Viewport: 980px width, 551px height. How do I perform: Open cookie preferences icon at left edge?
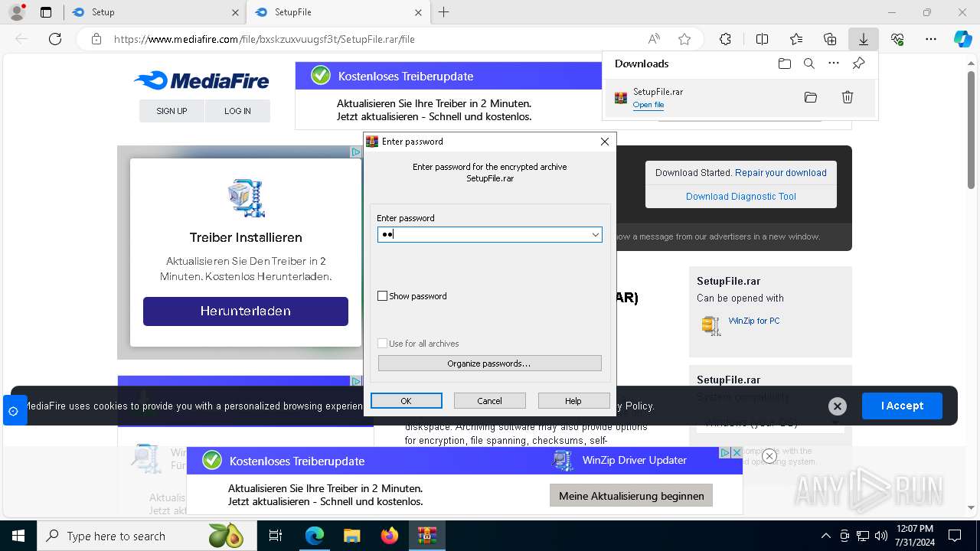click(13, 411)
